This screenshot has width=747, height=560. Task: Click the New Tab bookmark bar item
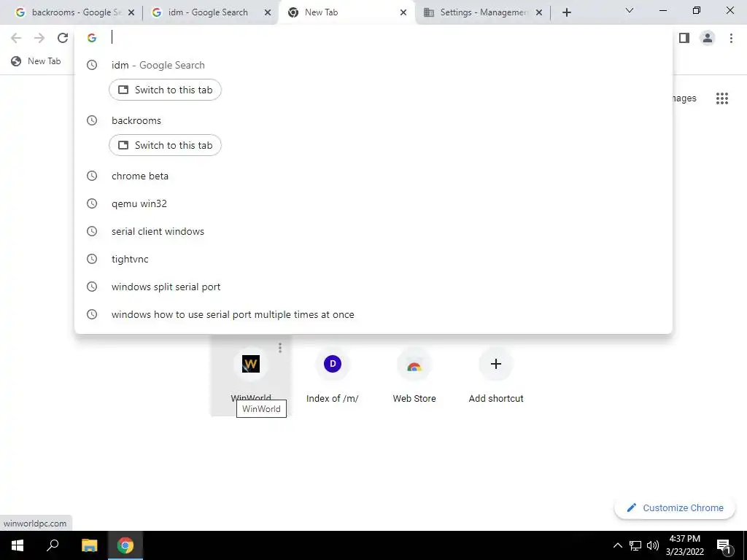coord(36,61)
